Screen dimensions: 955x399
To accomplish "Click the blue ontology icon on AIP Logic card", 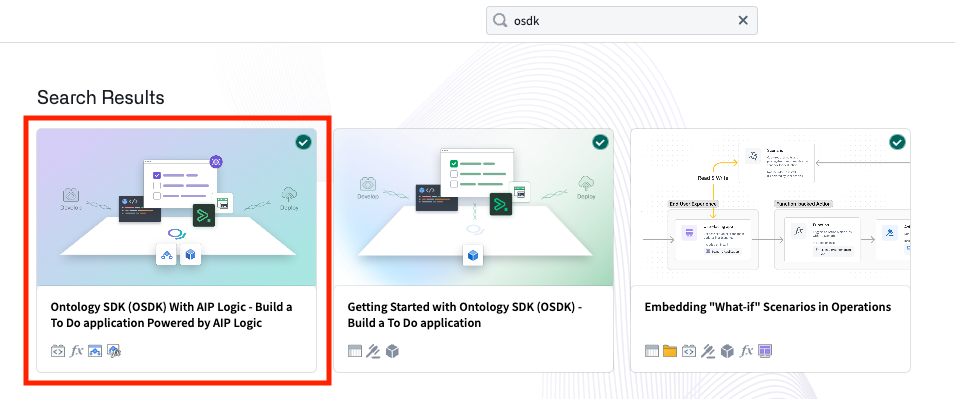I will click(94, 351).
